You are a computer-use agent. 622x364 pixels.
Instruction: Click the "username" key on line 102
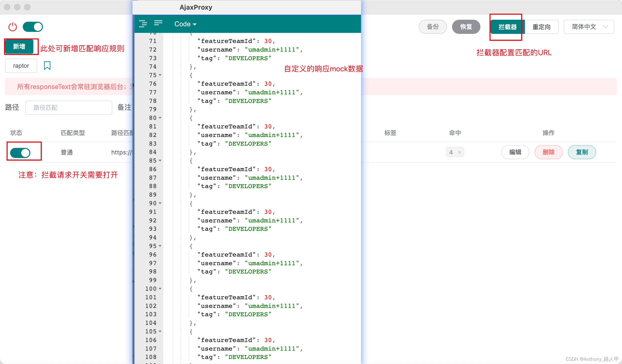click(x=216, y=306)
